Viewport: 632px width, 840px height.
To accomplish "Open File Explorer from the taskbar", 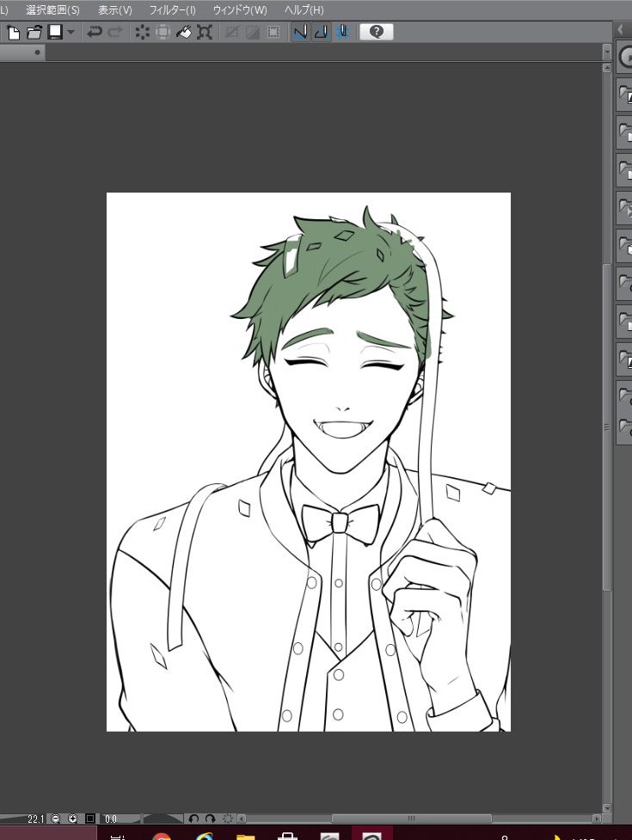I will pos(245,836).
